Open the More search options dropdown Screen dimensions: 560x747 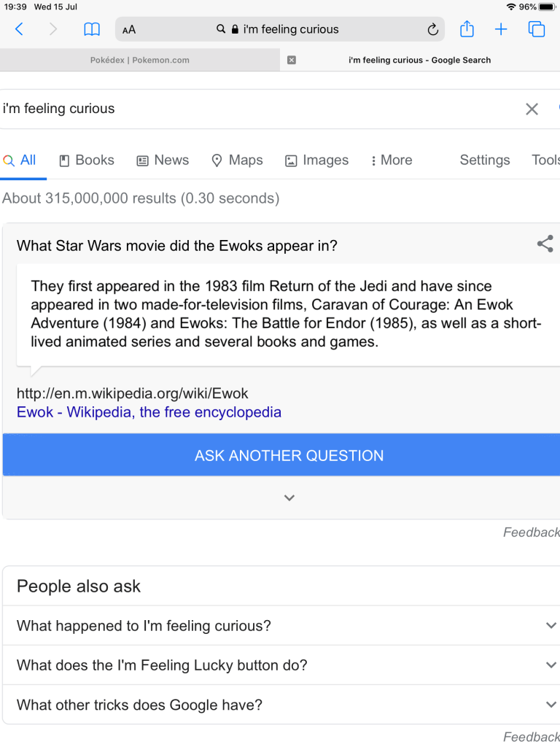click(392, 160)
